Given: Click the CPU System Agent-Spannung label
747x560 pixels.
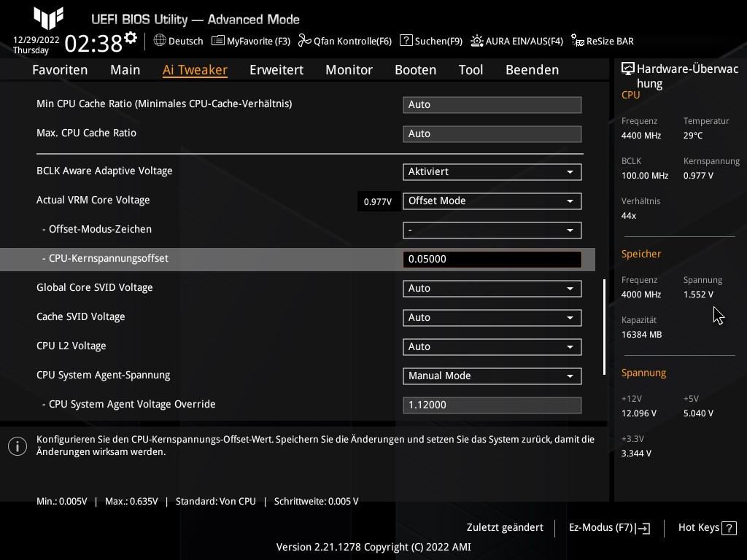Looking at the screenshot, I should [104, 376].
